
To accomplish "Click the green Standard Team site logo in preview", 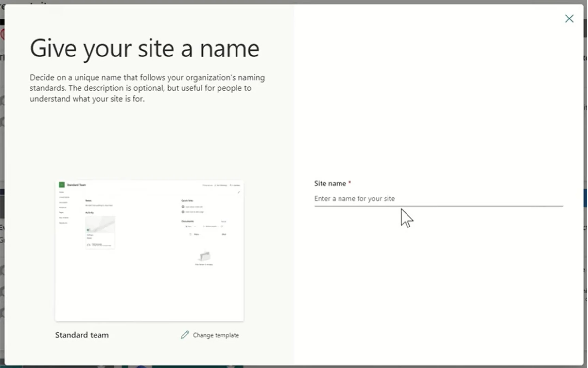I will tap(61, 185).
